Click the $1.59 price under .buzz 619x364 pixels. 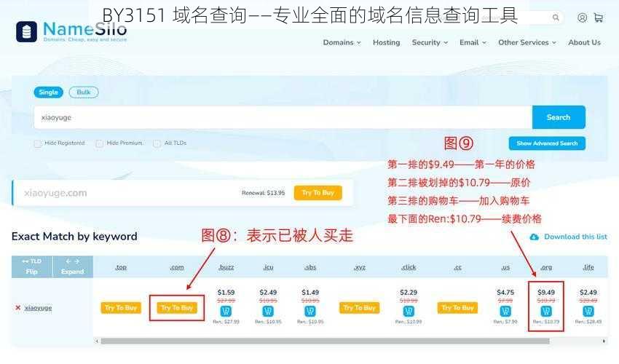click(226, 292)
